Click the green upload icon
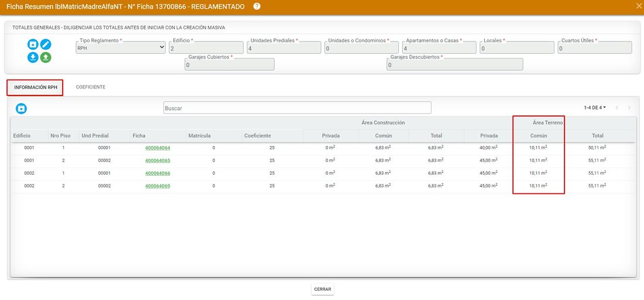The width and height of the screenshot is (644, 300). pos(46,57)
